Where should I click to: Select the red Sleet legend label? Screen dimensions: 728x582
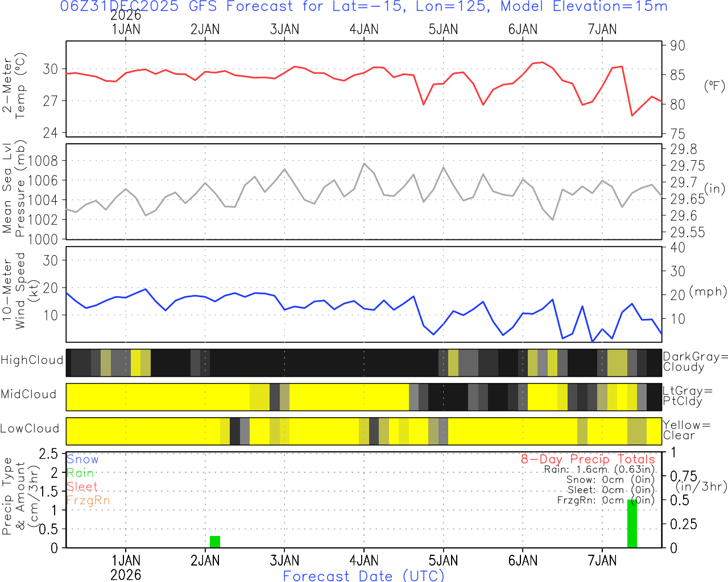coord(82,487)
